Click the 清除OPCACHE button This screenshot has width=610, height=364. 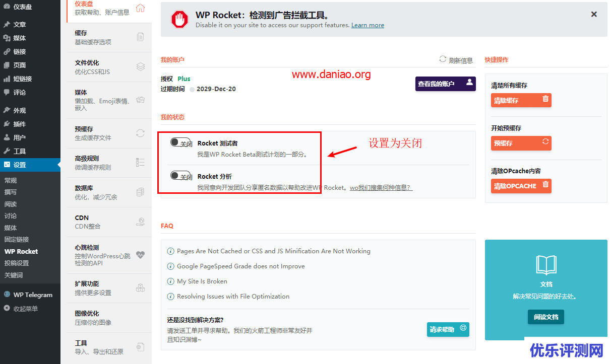pyautogui.click(x=521, y=186)
